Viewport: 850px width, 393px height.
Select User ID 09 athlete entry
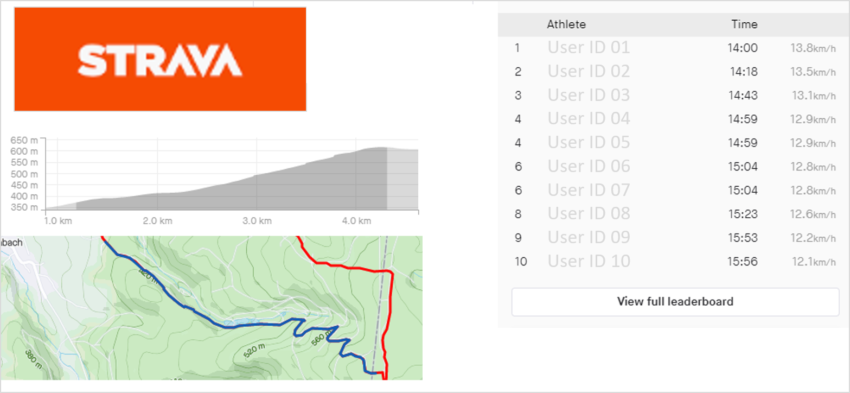[x=589, y=237]
